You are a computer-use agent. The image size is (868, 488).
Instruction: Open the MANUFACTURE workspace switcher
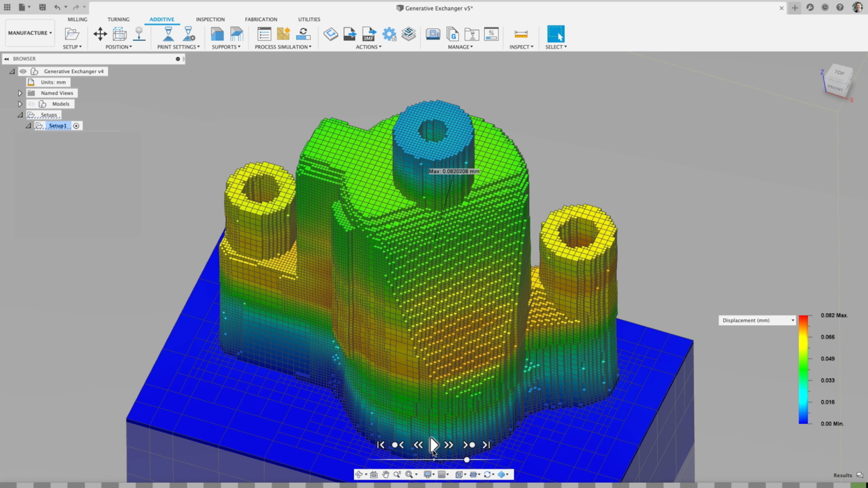click(x=29, y=33)
